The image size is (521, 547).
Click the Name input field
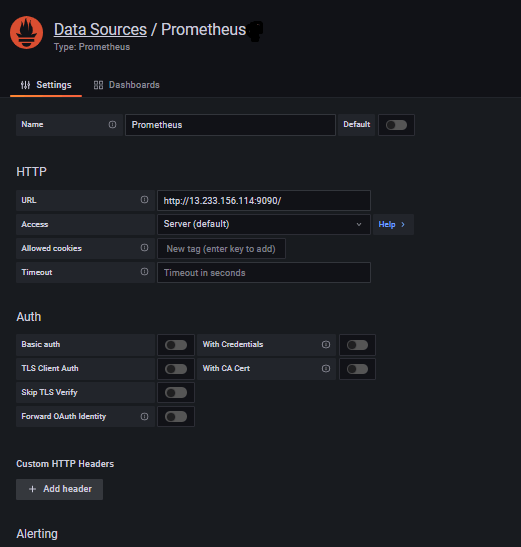[230, 125]
